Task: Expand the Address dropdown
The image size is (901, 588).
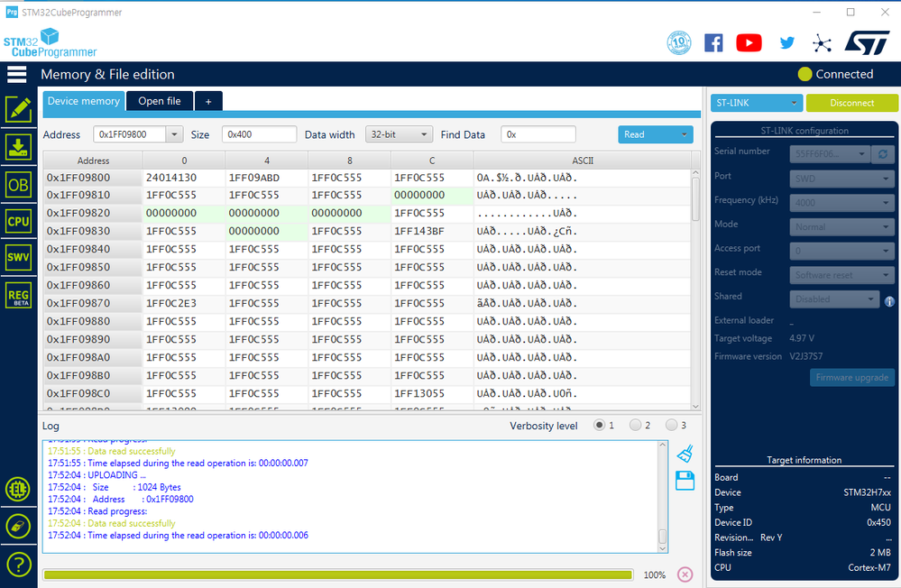Action: point(175,134)
